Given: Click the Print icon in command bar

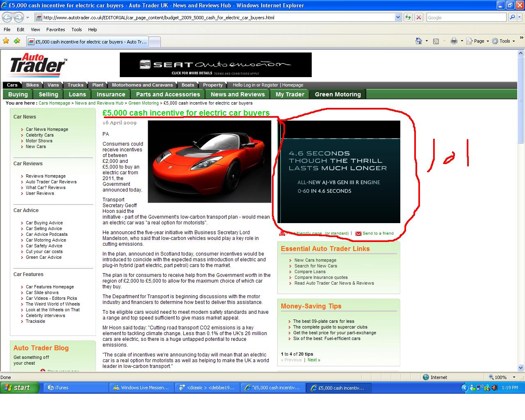Looking at the screenshot, I should click(x=454, y=41).
